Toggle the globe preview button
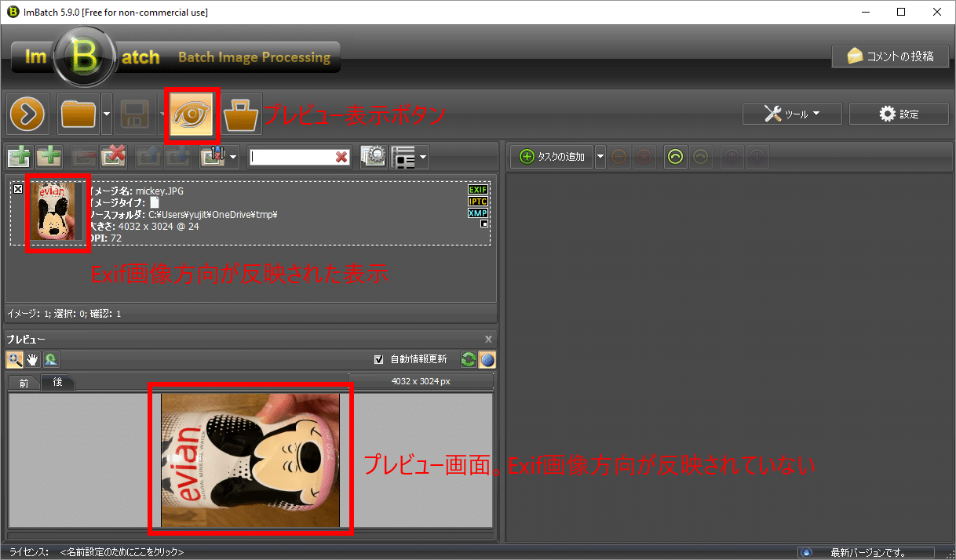 pyautogui.click(x=487, y=359)
